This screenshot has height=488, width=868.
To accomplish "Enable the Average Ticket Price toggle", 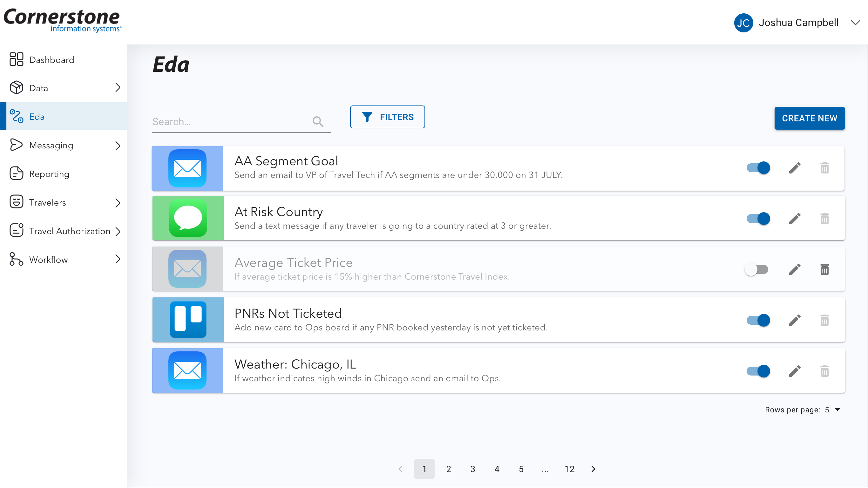I will pos(756,270).
